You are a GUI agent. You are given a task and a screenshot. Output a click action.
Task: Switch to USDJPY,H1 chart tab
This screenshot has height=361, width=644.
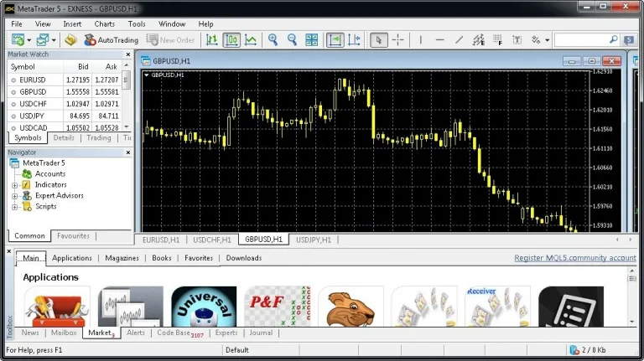tap(314, 240)
